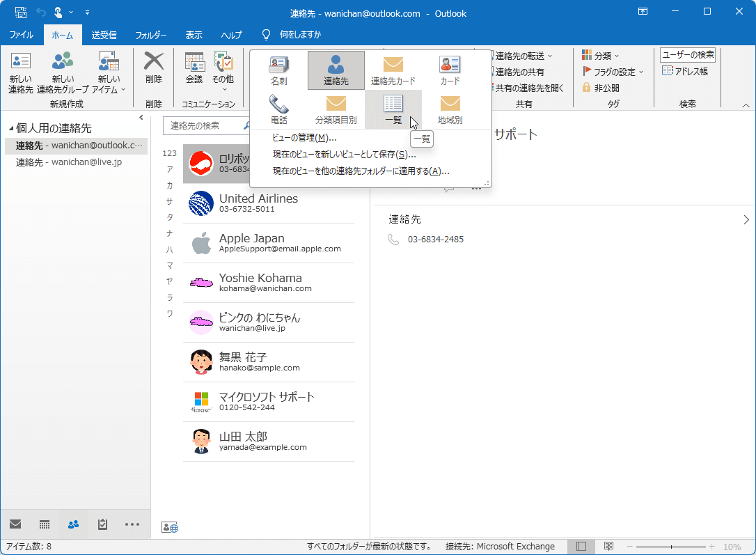
Task: Select the 山田 太郎 contact
Action: coord(269,441)
